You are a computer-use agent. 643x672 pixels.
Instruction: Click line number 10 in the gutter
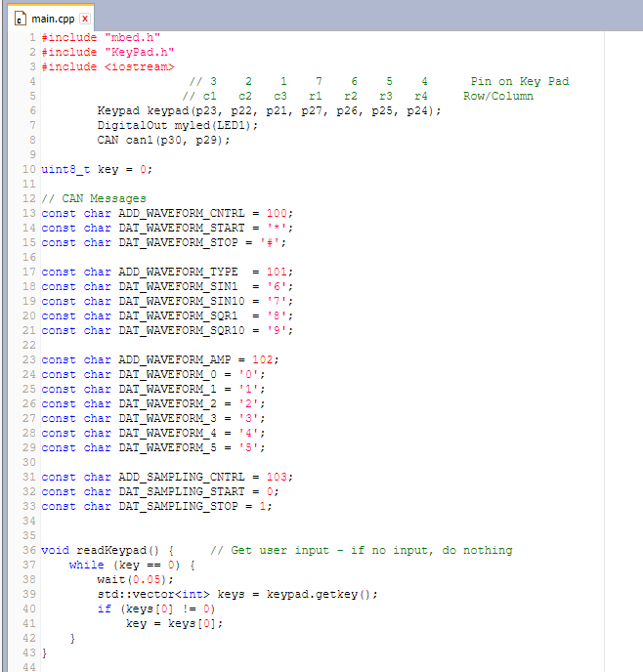pos(29,169)
